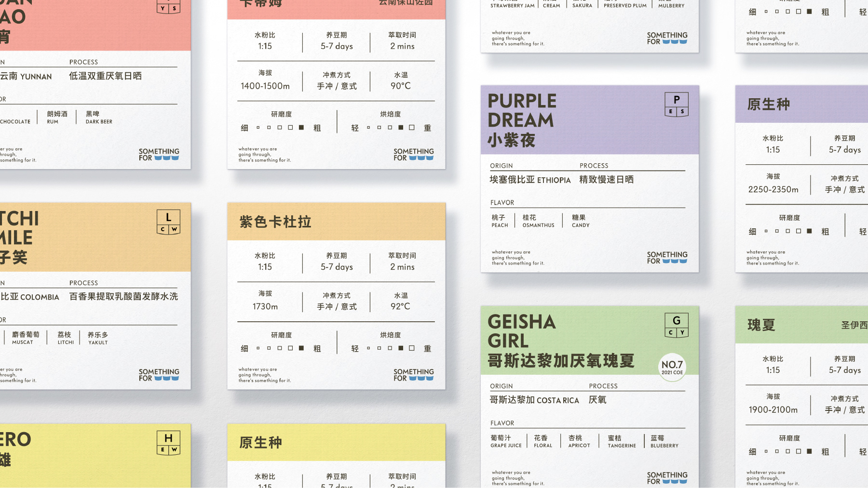Click the 90°C water temperature value
The height and width of the screenshot is (488, 868).
[401, 86]
